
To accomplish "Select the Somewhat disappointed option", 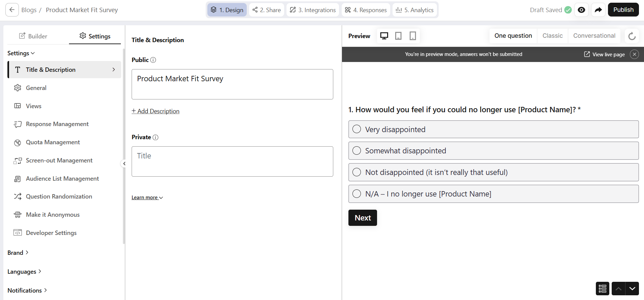I will tap(357, 151).
